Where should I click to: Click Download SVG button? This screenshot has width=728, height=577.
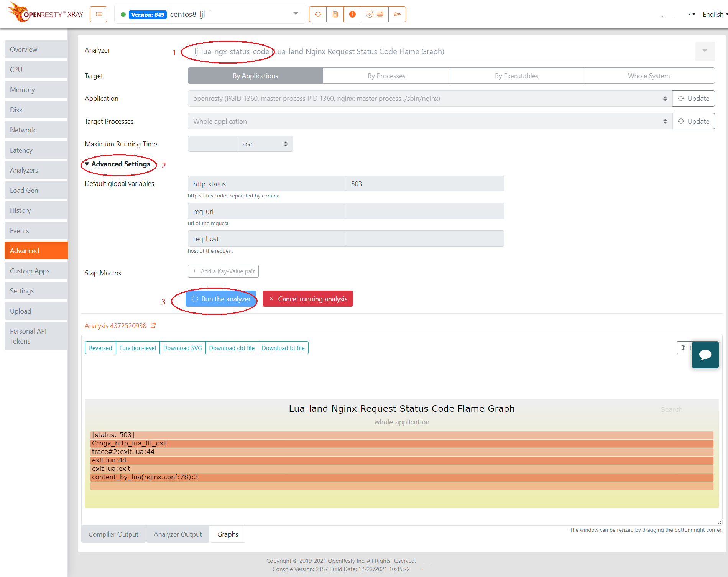click(x=182, y=348)
